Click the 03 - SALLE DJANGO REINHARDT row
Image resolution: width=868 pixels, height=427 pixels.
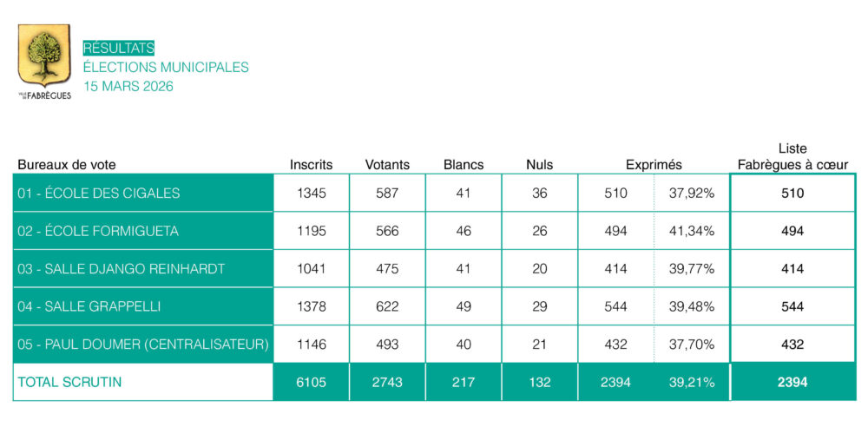[143, 269]
